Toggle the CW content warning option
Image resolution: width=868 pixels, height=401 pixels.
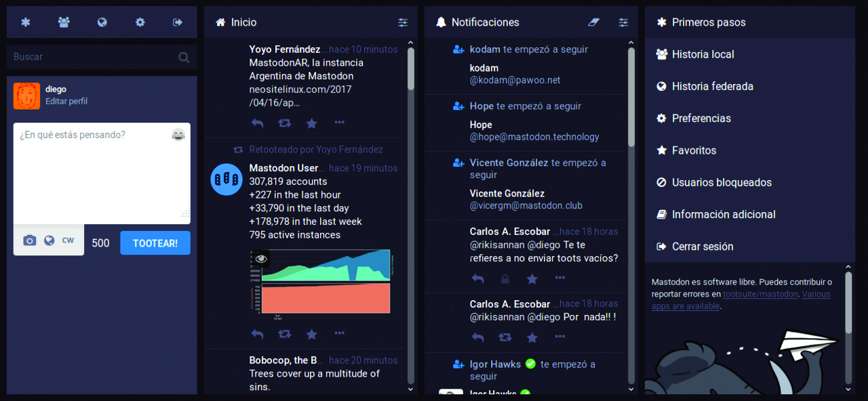click(68, 240)
